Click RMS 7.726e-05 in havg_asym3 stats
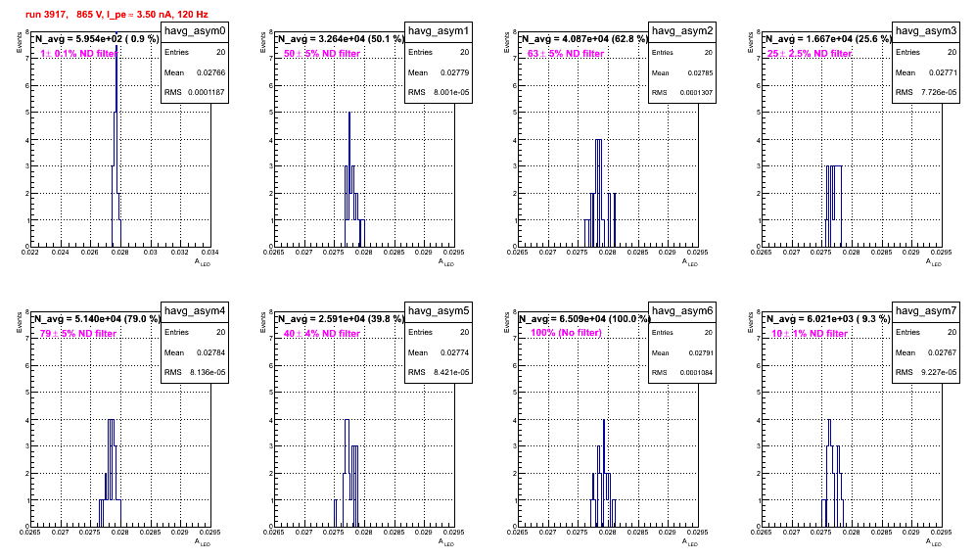 926,92
